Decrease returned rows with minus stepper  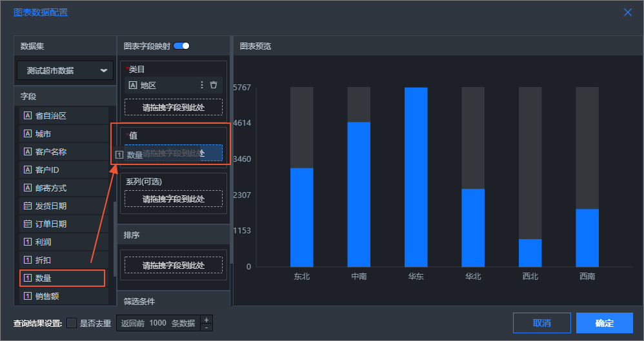click(x=206, y=327)
